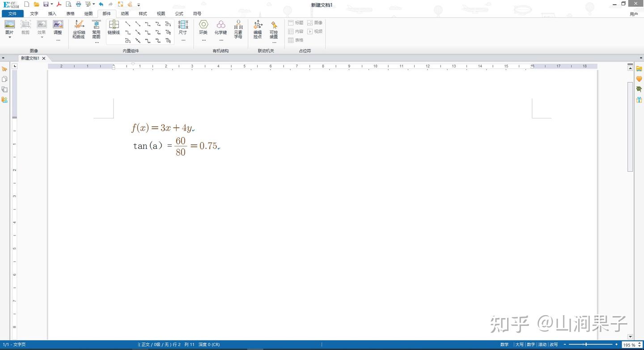The width and height of the screenshot is (644, 350).
Task: Show more options under 常用简图
Action: 97,42
